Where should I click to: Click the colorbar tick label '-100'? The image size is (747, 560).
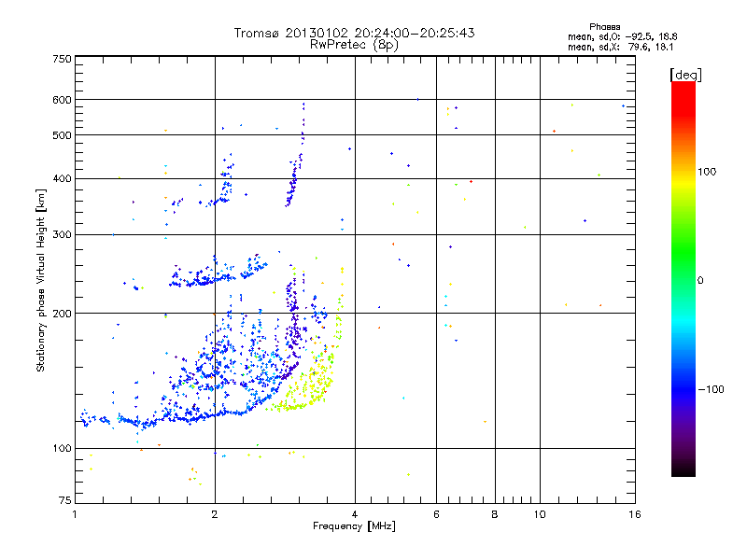(x=711, y=389)
